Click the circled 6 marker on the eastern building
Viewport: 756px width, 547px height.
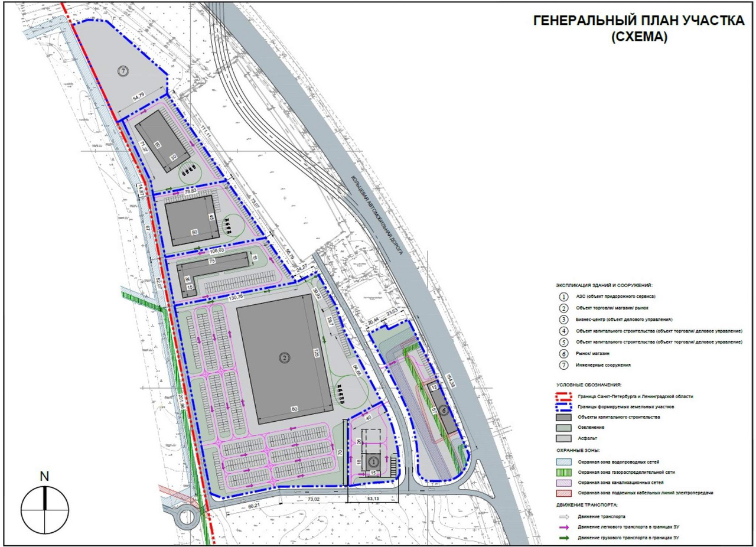click(x=442, y=409)
